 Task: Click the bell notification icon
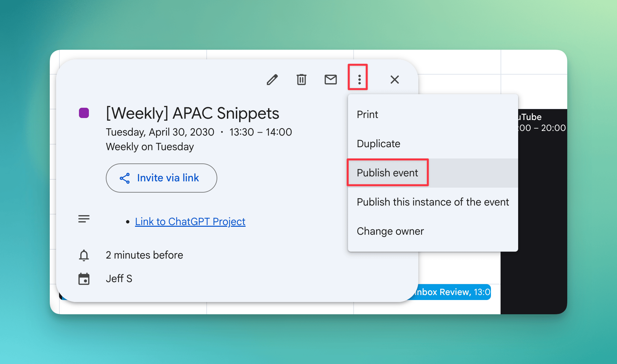click(84, 255)
